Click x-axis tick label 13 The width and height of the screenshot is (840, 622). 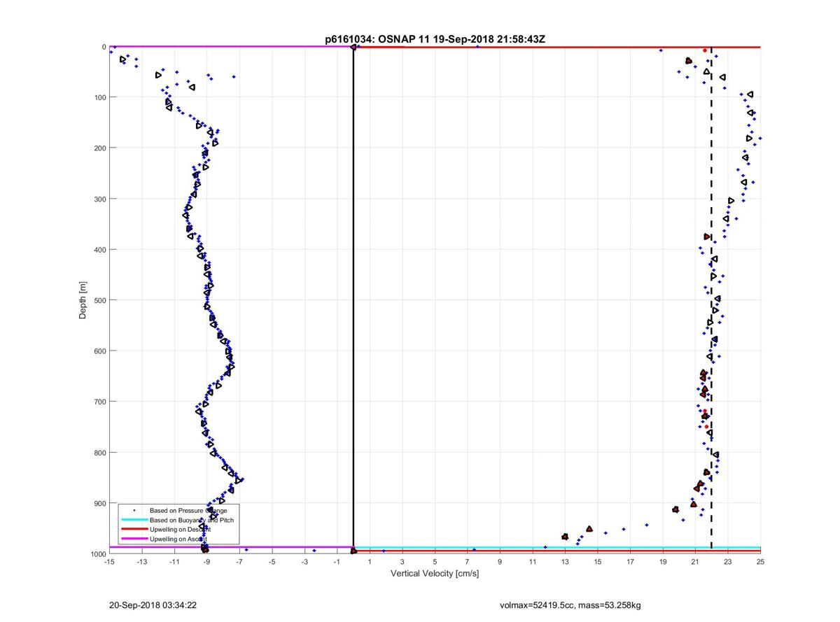point(565,562)
